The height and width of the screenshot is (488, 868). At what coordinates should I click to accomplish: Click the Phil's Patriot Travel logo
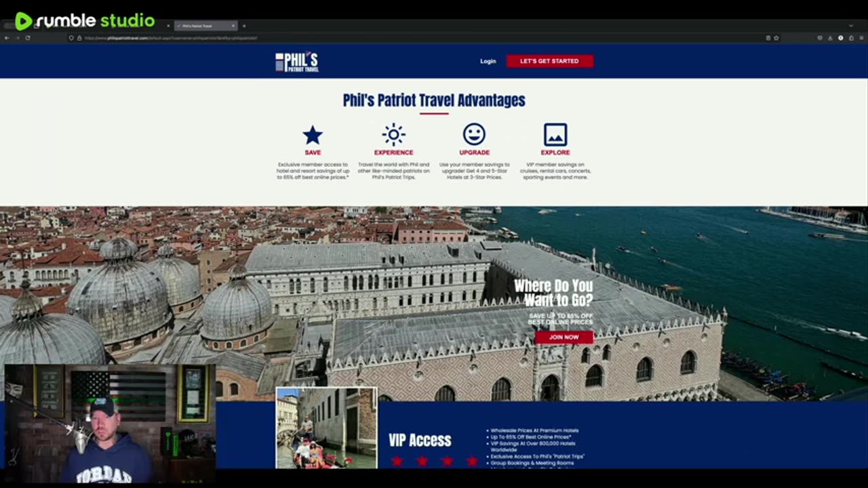(x=297, y=62)
